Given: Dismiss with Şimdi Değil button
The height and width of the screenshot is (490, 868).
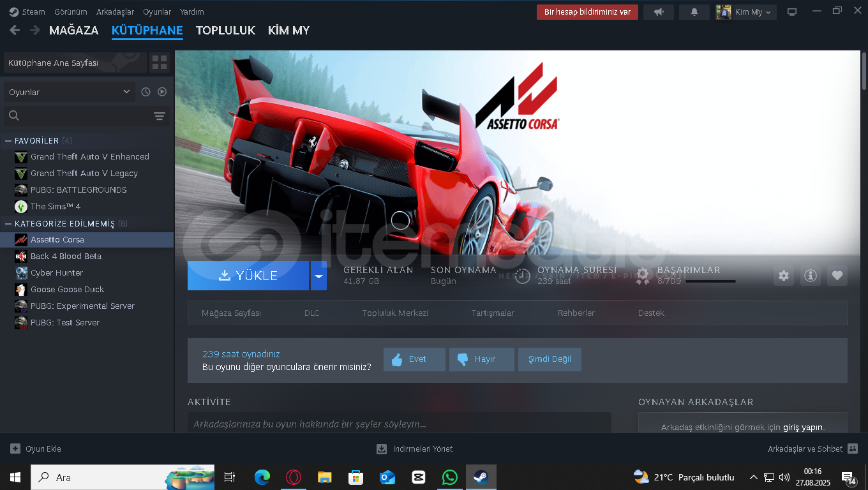Looking at the screenshot, I should coord(550,359).
